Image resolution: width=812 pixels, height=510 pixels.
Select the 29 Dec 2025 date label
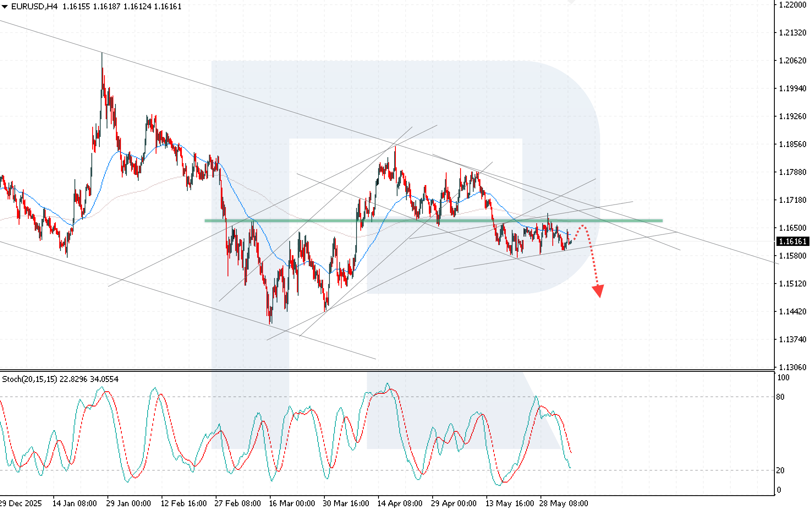(21, 503)
